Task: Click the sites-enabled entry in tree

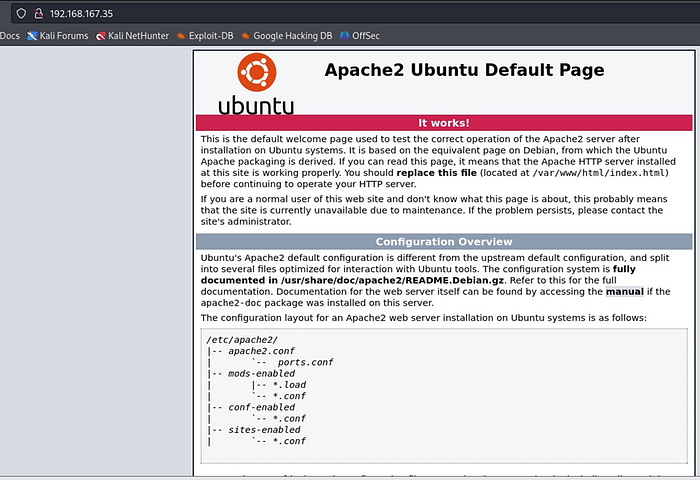Action: click(x=264, y=430)
